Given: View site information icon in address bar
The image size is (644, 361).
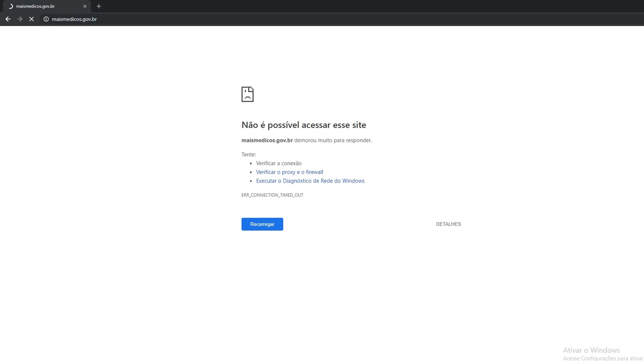Looking at the screenshot, I should pyautogui.click(x=46, y=19).
